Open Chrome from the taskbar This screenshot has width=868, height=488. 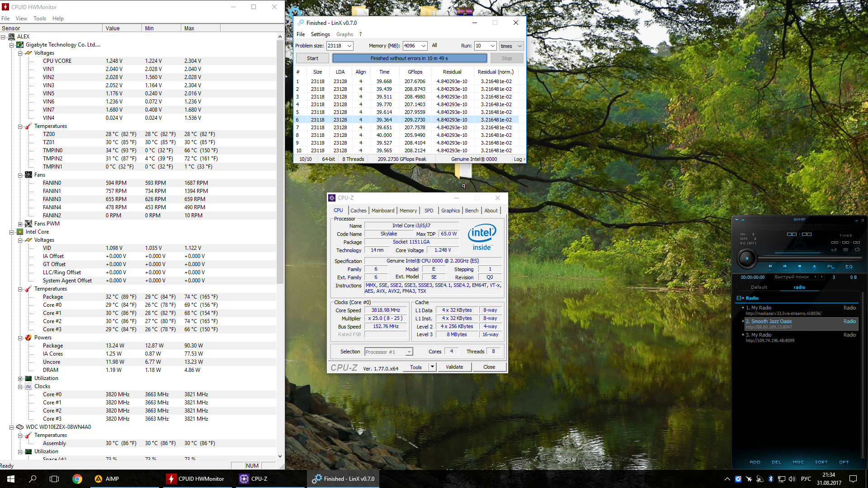point(77,479)
